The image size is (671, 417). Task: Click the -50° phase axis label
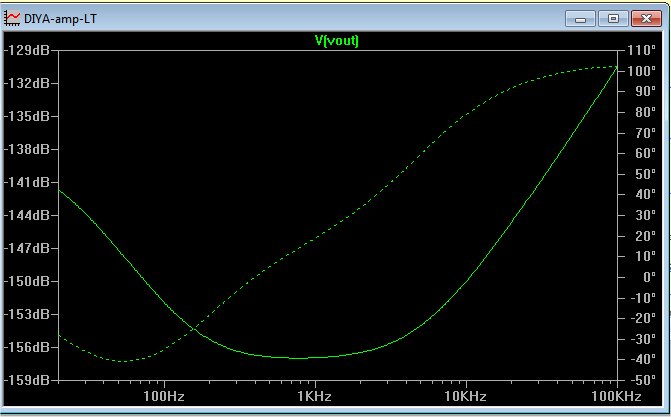click(643, 380)
